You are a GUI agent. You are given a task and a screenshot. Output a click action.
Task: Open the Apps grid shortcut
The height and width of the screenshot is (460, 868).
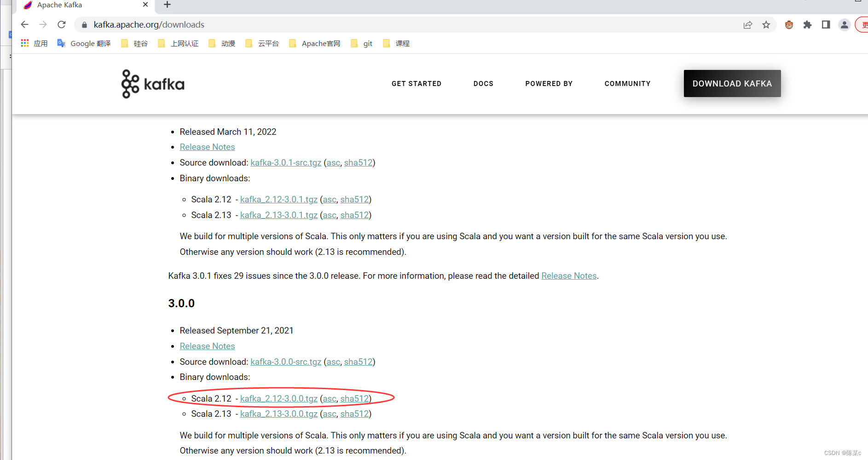(x=35, y=43)
